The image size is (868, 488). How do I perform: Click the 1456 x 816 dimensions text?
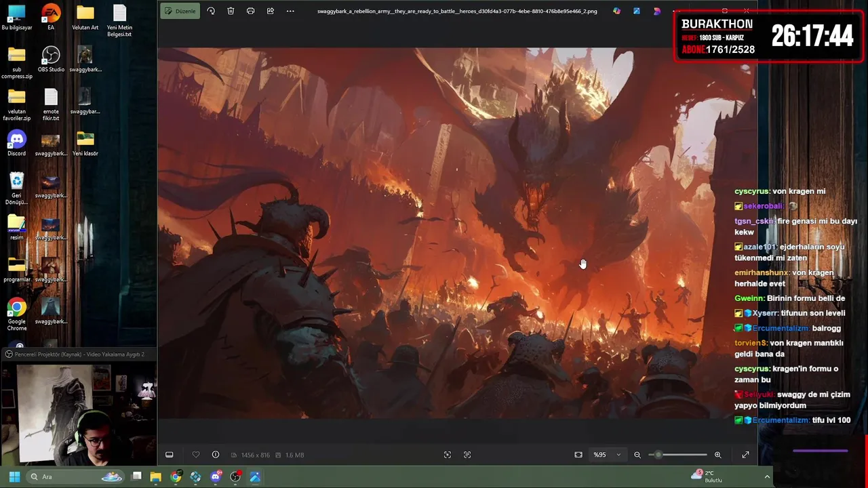[254, 455]
